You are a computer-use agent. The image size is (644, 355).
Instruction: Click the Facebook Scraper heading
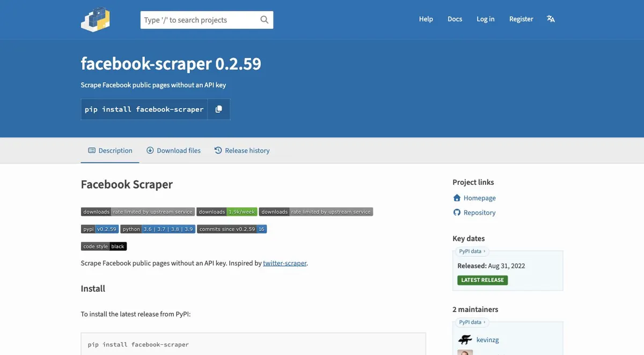point(127,184)
